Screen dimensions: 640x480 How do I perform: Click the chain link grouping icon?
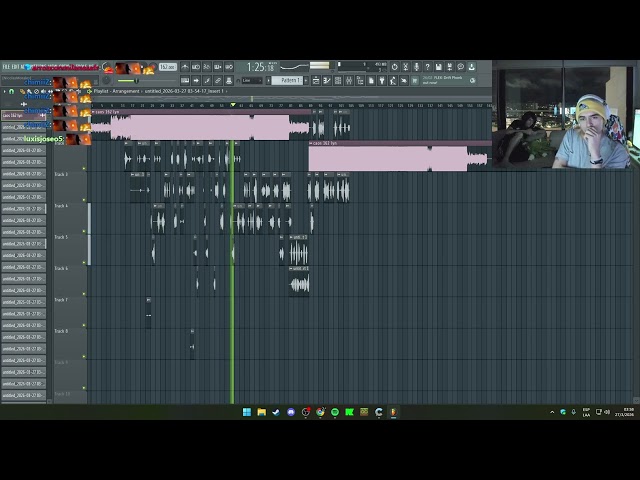[218, 80]
